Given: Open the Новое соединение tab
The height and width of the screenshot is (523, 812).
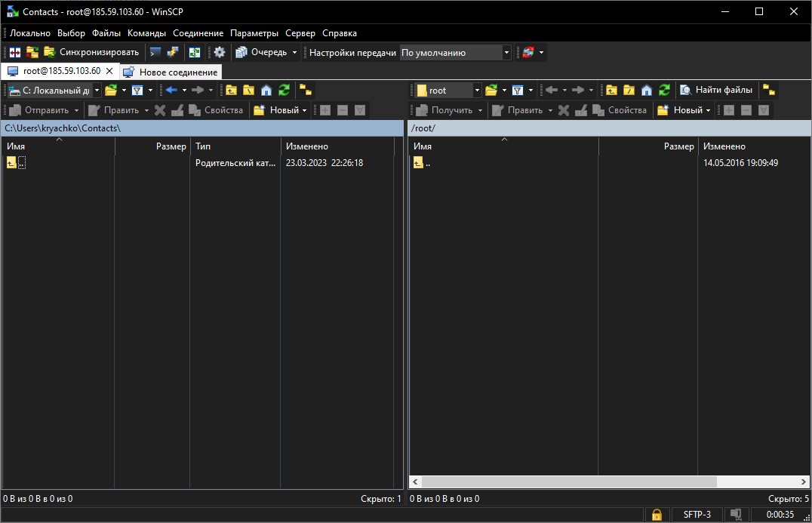Looking at the screenshot, I should (x=171, y=72).
